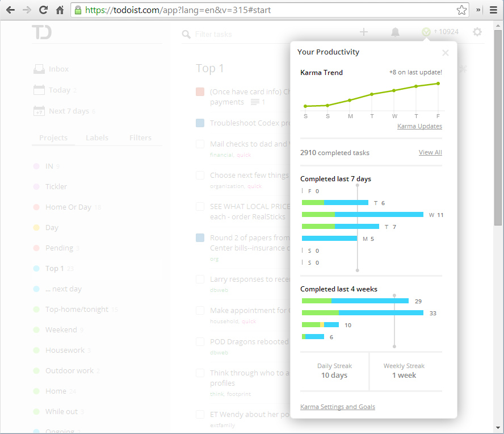Mark the POD Dragons rebooted task complete
Image resolution: width=504 pixels, height=434 pixels.
coord(200,342)
